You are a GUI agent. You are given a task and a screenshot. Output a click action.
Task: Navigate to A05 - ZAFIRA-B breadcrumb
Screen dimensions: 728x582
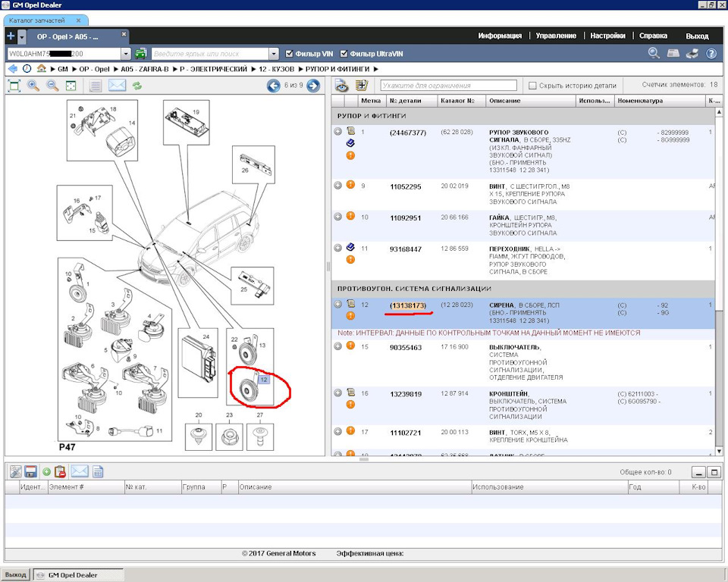coord(144,69)
